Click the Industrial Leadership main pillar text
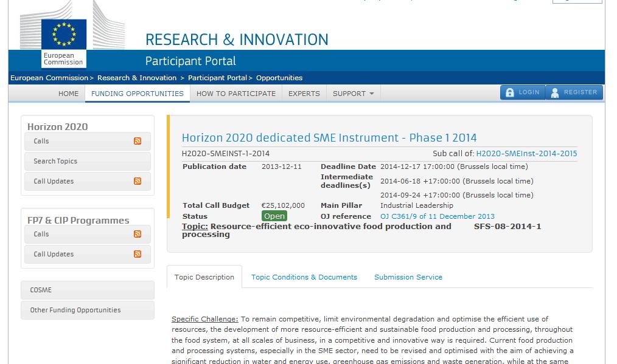The image size is (617, 364). click(417, 205)
